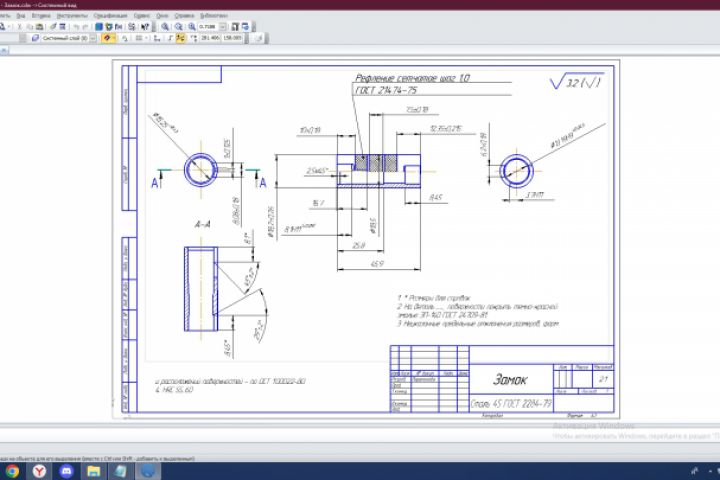
Task: Open the blue library manager icon
Action: 99,27
